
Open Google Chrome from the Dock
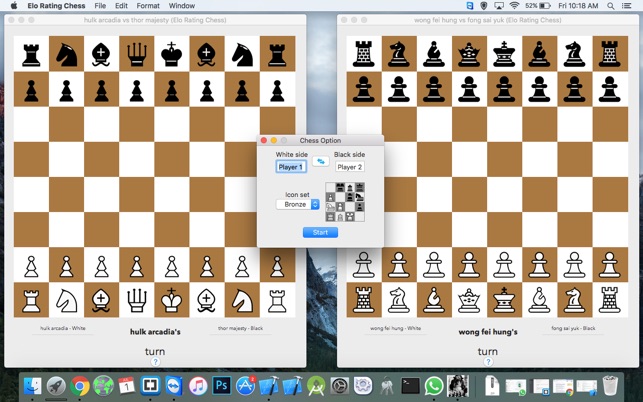80,386
